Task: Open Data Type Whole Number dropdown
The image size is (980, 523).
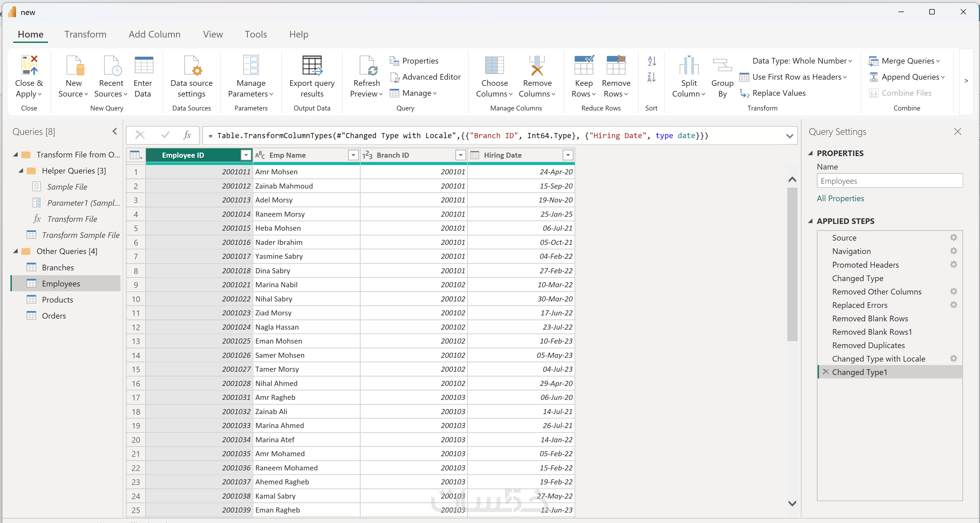Action: tap(802, 61)
